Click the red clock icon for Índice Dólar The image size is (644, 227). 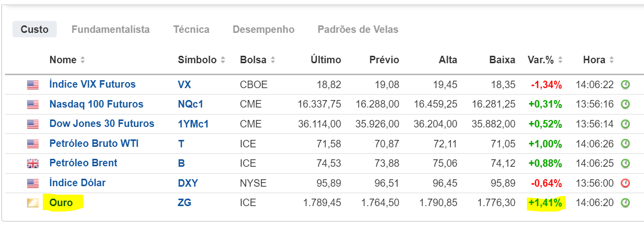pyautogui.click(x=625, y=183)
